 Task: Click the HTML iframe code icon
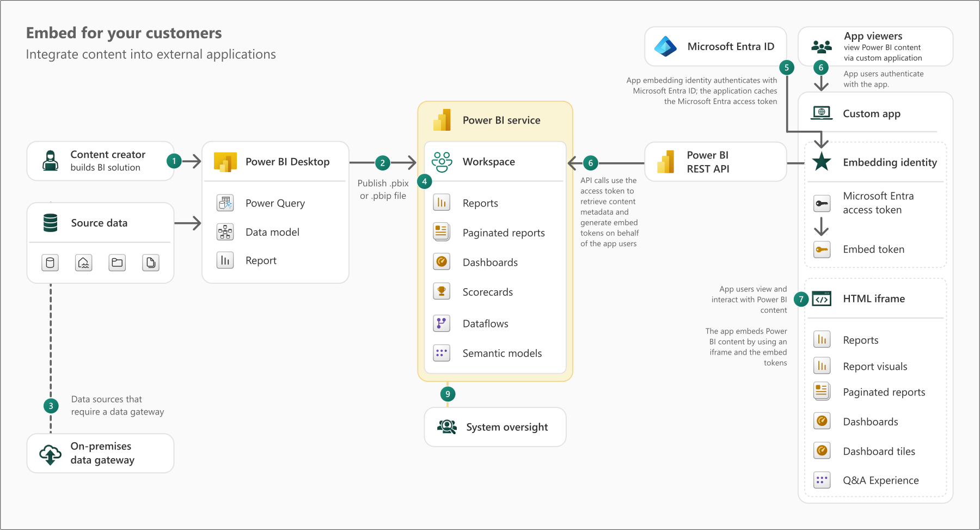click(822, 298)
